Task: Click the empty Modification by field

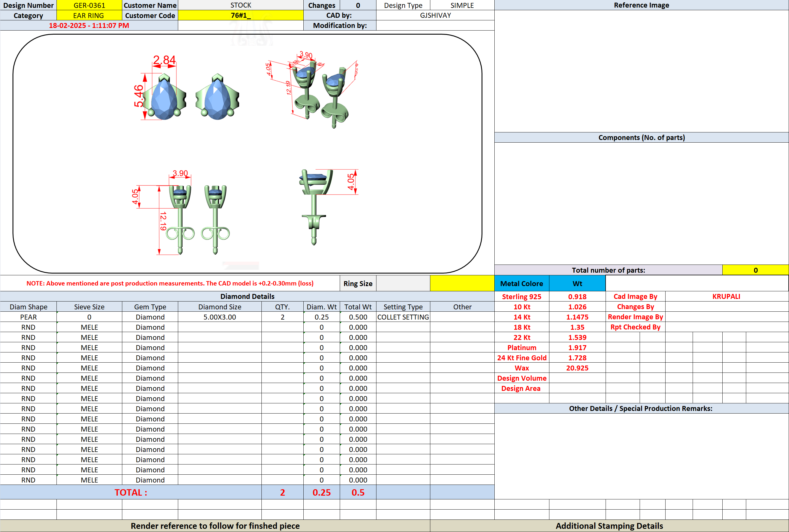Action: (435, 25)
